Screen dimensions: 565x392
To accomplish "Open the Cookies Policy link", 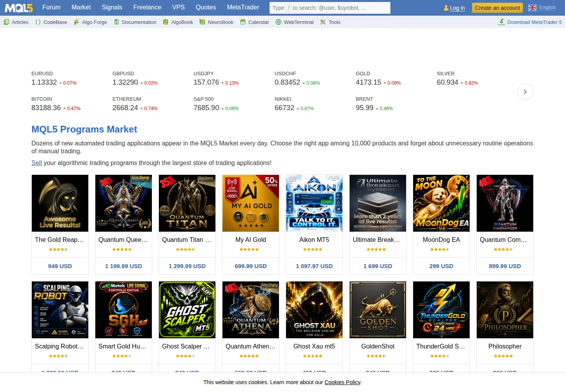I will [343, 382].
